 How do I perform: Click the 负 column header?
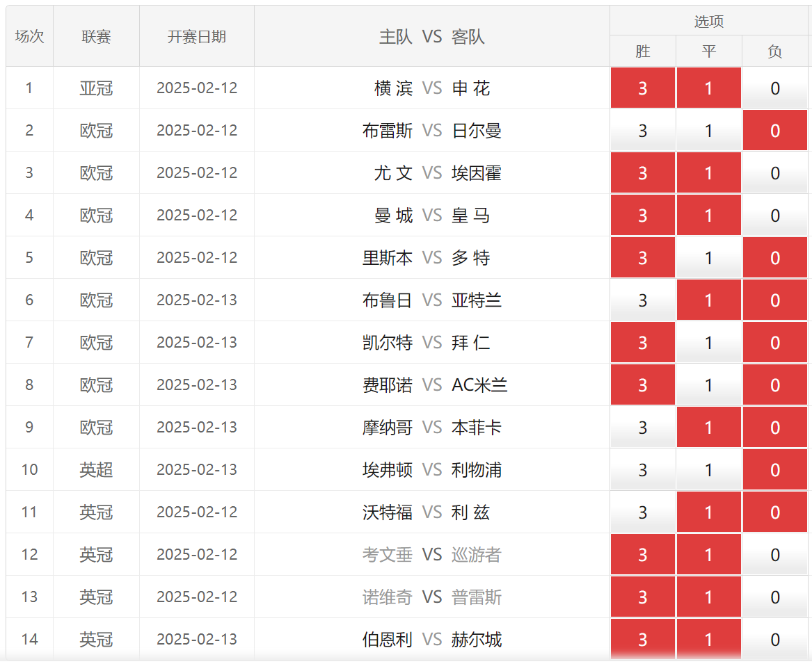coord(774,51)
